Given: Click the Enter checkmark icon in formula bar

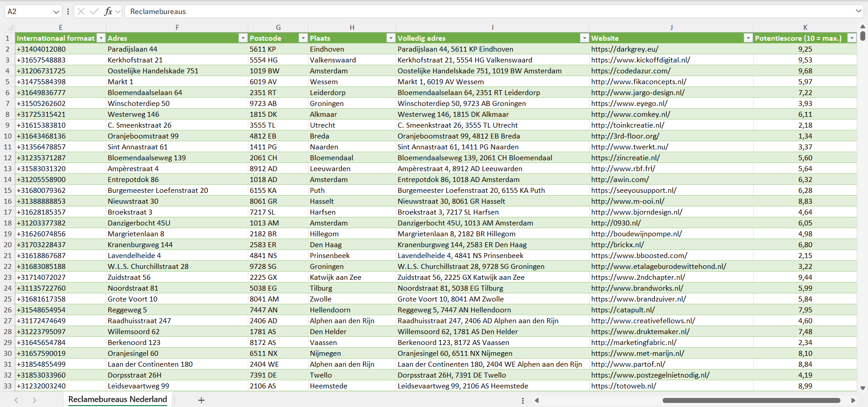Looking at the screenshot, I should [x=94, y=11].
